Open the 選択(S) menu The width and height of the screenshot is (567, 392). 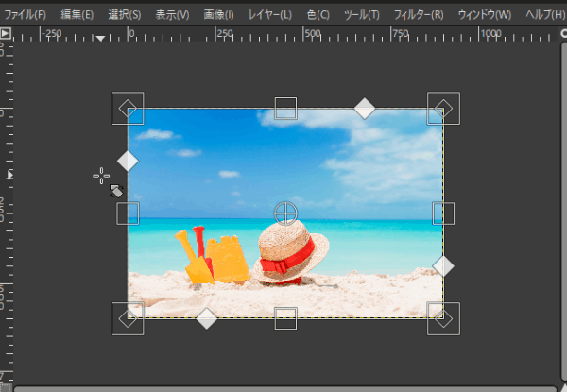pos(124,15)
